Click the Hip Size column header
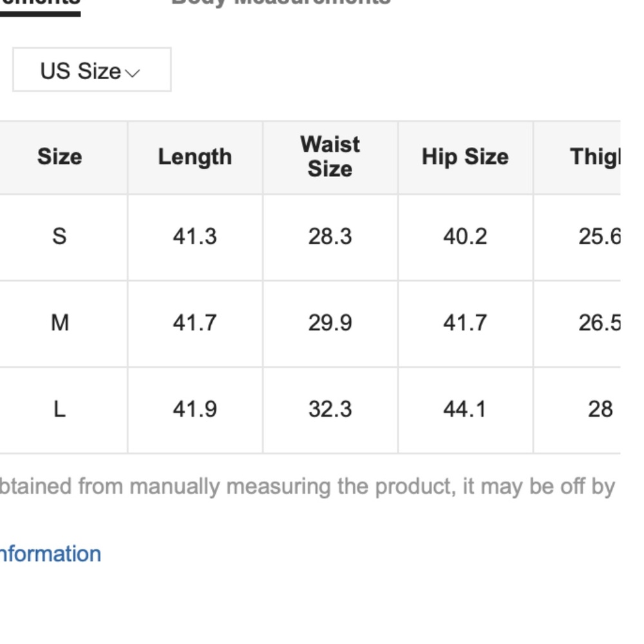 (x=465, y=156)
